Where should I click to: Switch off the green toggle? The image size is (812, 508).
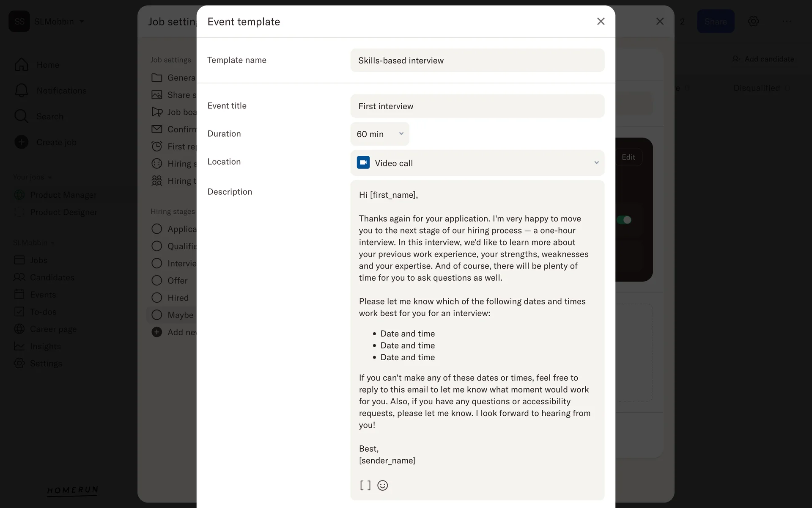pos(624,220)
